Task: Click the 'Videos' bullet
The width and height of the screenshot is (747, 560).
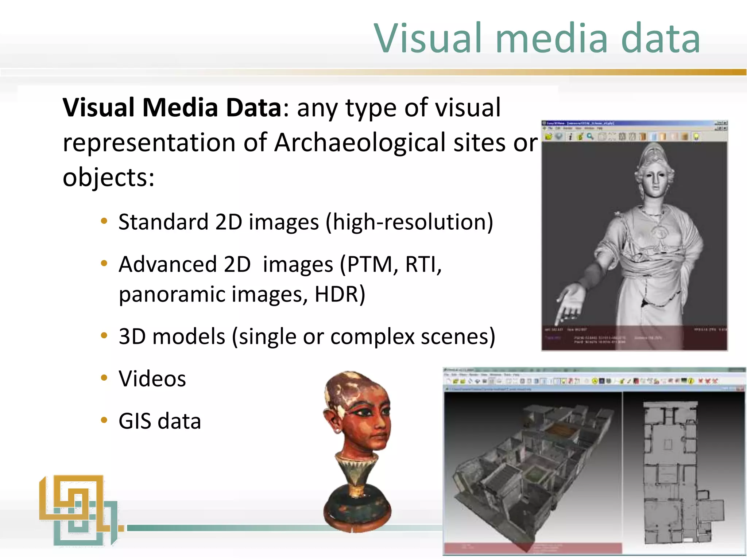Action: 152,379
